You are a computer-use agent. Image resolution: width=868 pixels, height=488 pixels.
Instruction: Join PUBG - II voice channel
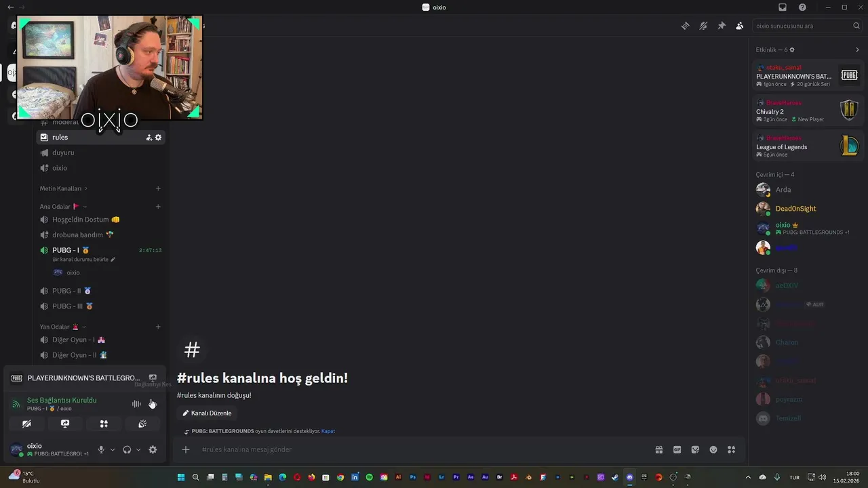point(100,291)
